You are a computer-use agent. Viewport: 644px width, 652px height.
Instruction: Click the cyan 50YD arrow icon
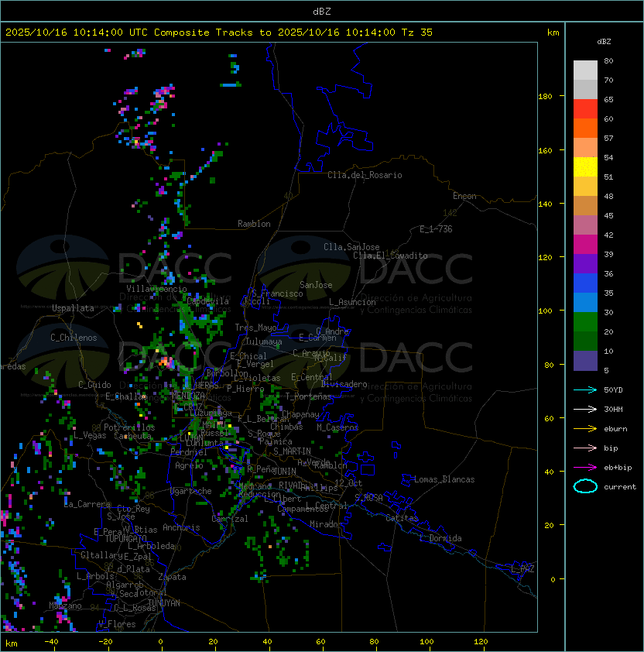pos(585,390)
